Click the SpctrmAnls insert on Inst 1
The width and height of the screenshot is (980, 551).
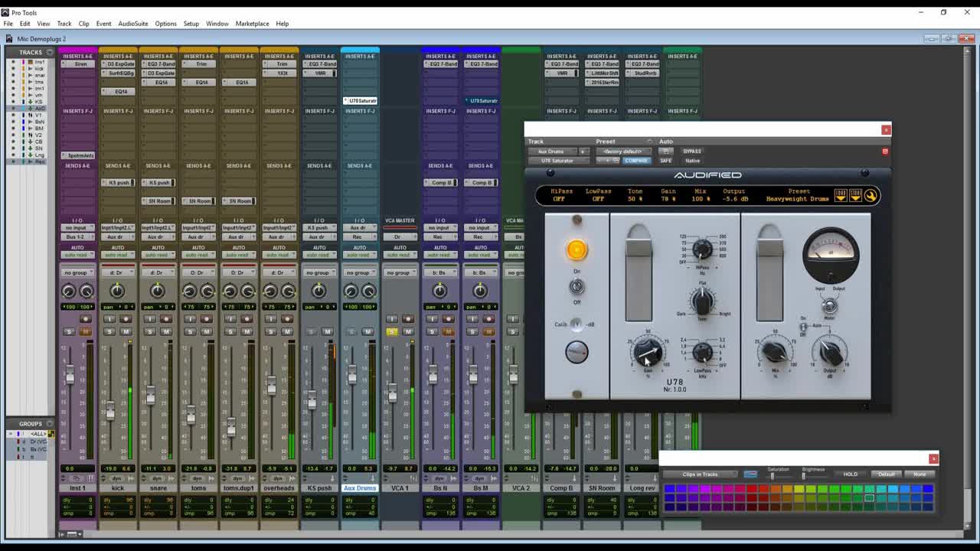(77, 155)
